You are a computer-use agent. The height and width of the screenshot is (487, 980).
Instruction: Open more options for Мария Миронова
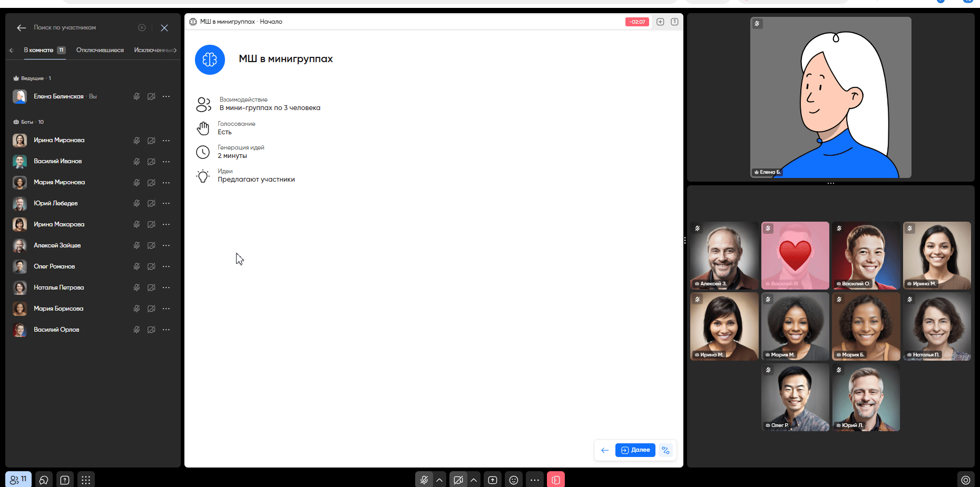click(x=166, y=182)
